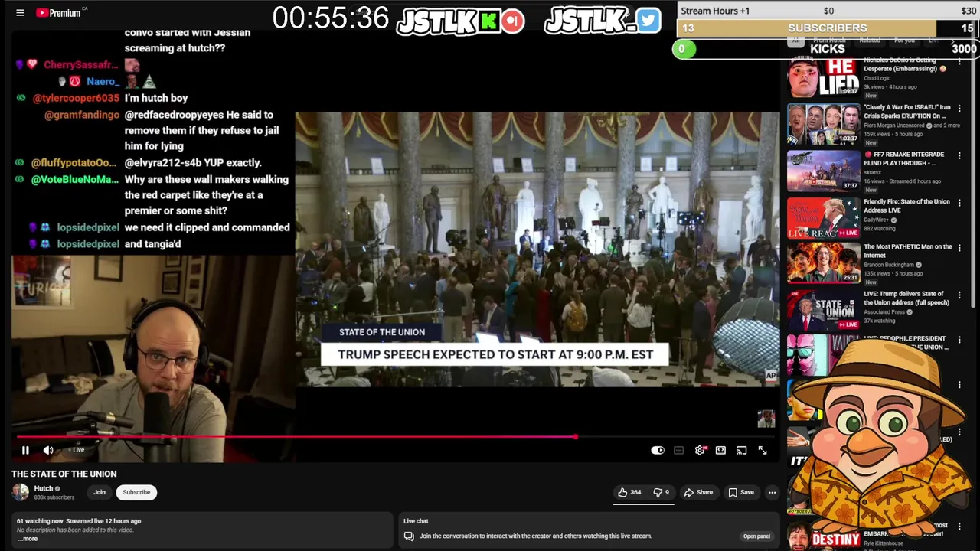Image resolution: width=980 pixels, height=551 pixels.
Task: Click the small channel thumbnail in player corner
Action: pyautogui.click(x=766, y=419)
